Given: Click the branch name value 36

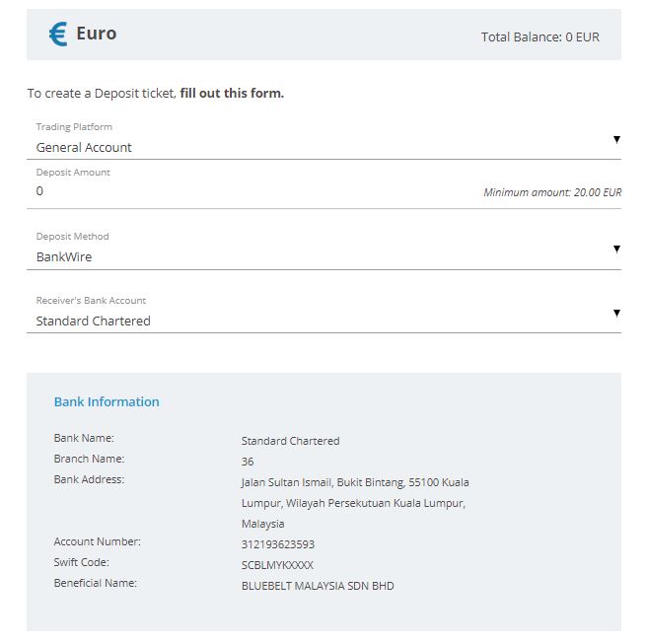Looking at the screenshot, I should point(248,462).
